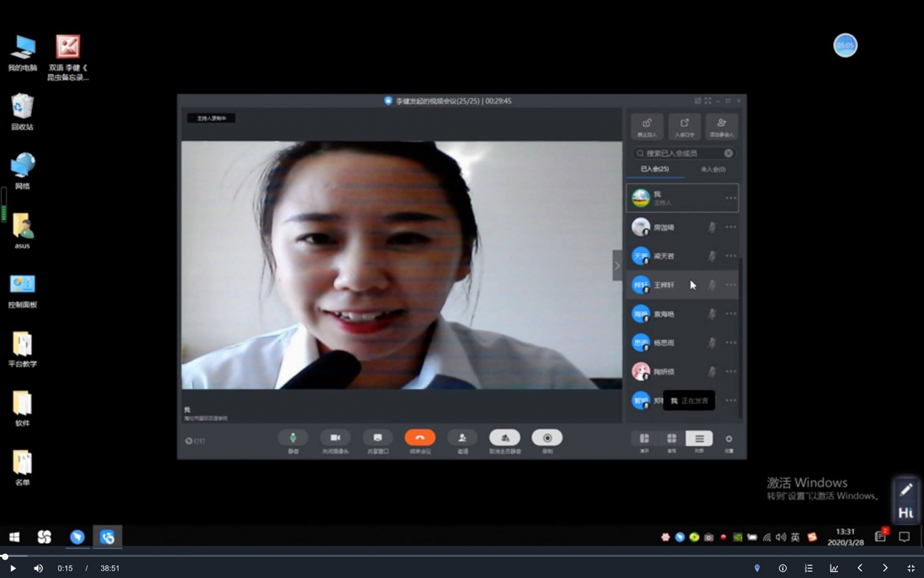Image resolution: width=924 pixels, height=578 pixels.
Task: Toggle the microphone mute button
Action: 293,438
